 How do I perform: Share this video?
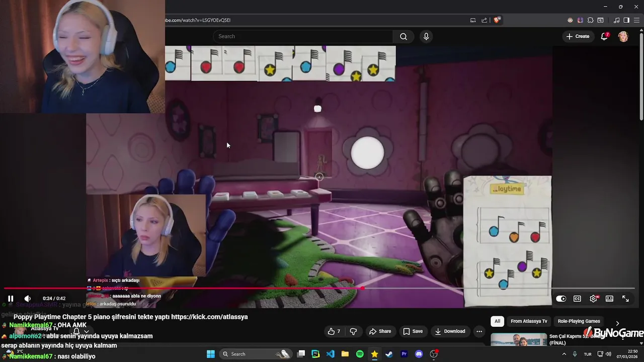(380, 331)
